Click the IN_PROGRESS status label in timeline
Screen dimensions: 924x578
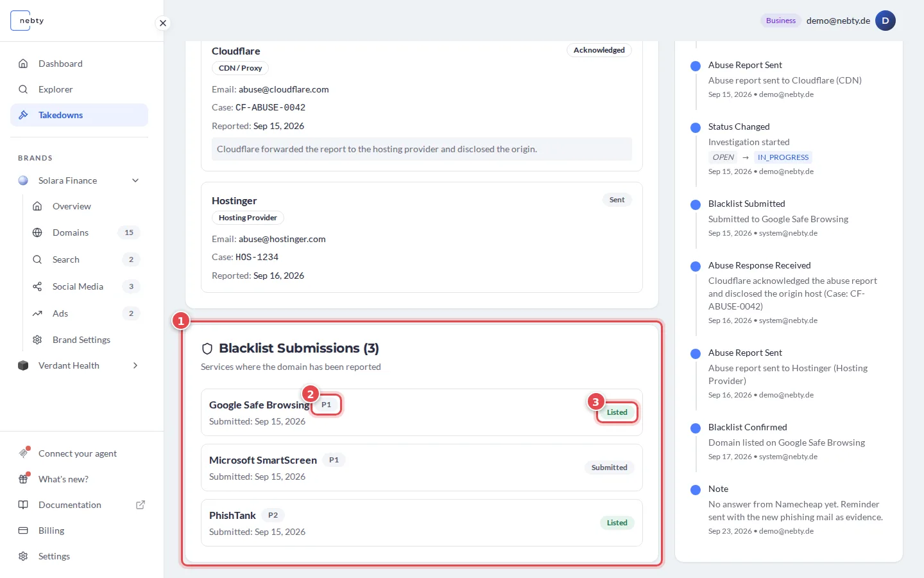pos(783,157)
